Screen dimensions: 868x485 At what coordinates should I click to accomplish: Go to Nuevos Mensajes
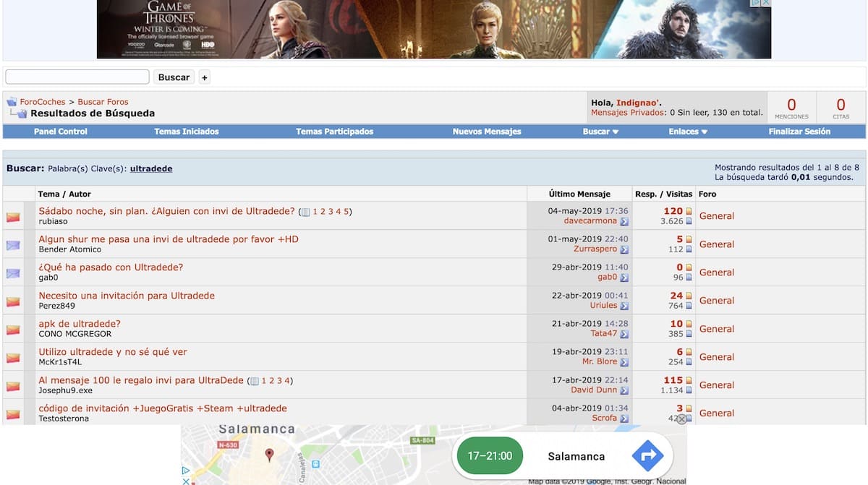[486, 132]
